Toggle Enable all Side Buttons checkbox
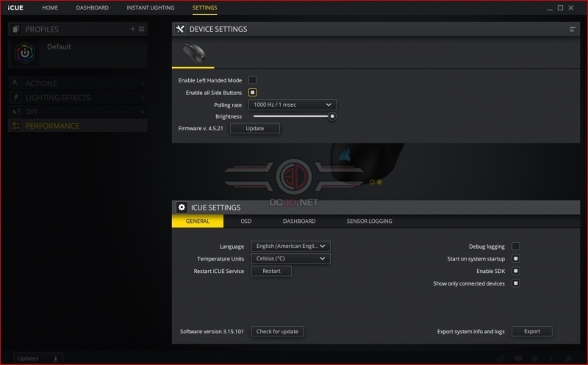 (252, 93)
